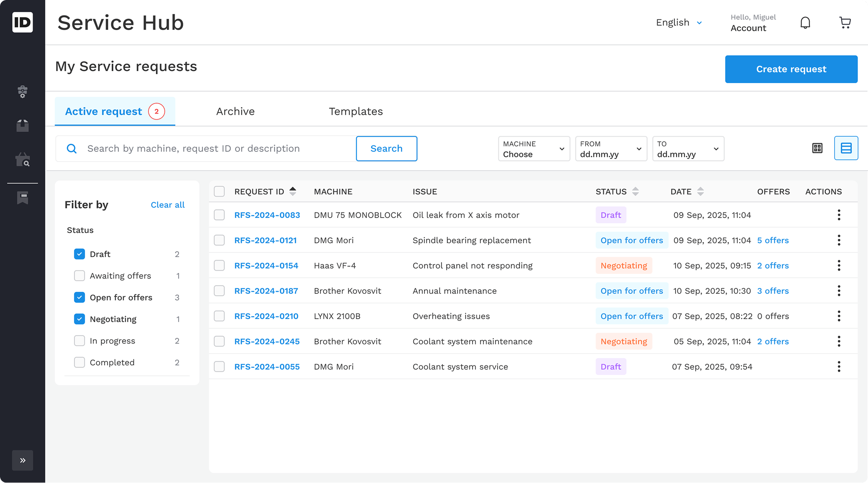Focus the request search input field
Screen dimensions: 868x483
tap(217, 149)
